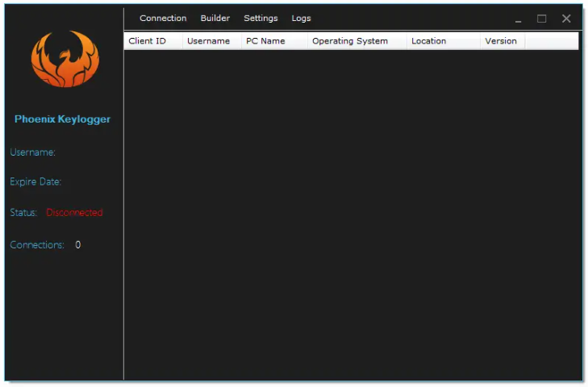Screen dimensions: 588x387
Task: Close the application window
Action: coord(566,19)
